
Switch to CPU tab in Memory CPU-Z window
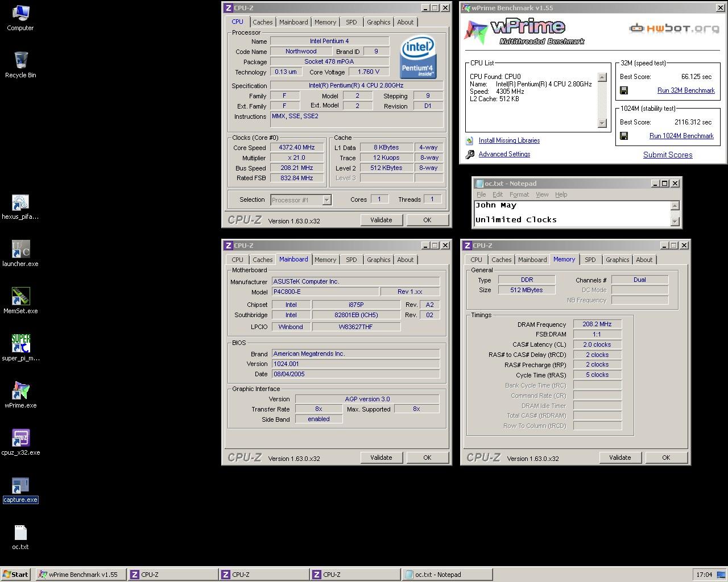(477, 260)
